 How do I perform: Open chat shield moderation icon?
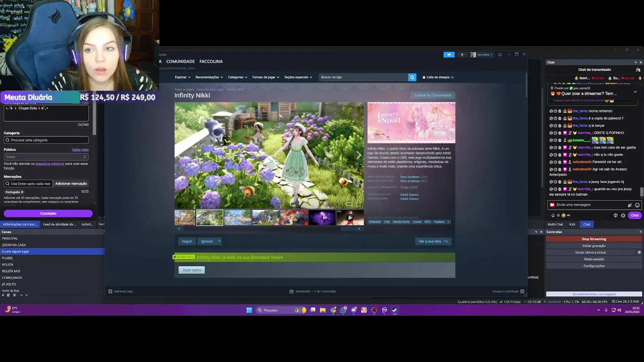tap(615, 215)
